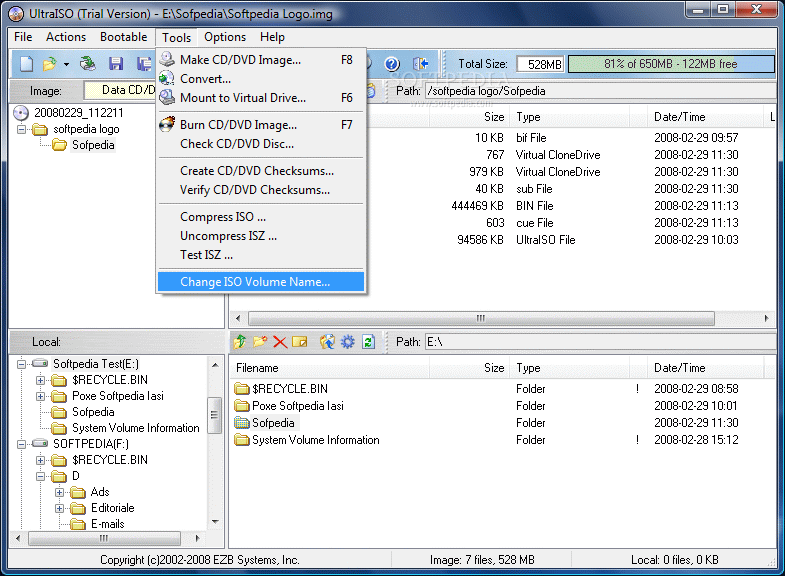Click the Burn CD/DVD Image icon
Viewport: 785px width, 576px height.
(167, 124)
